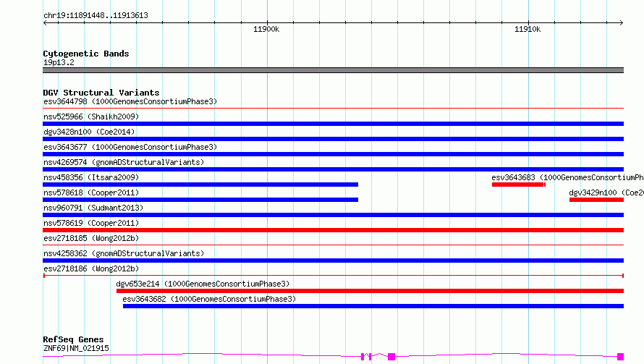The height and width of the screenshot is (364, 644).
Task: Click the blue bar under esv3643682
Action: pyautogui.click(x=373, y=306)
